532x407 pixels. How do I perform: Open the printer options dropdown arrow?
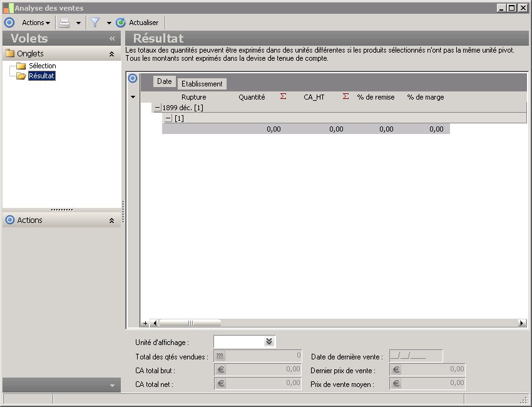(x=78, y=23)
